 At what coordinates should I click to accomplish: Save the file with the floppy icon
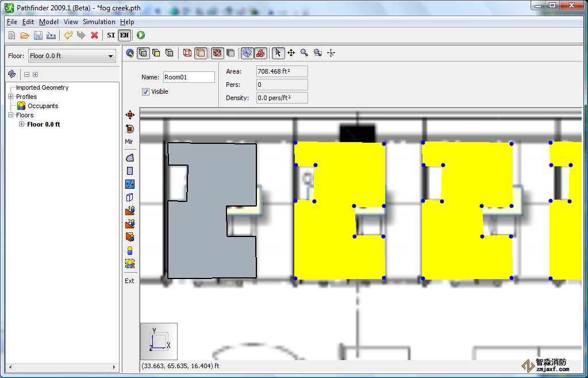pos(38,36)
